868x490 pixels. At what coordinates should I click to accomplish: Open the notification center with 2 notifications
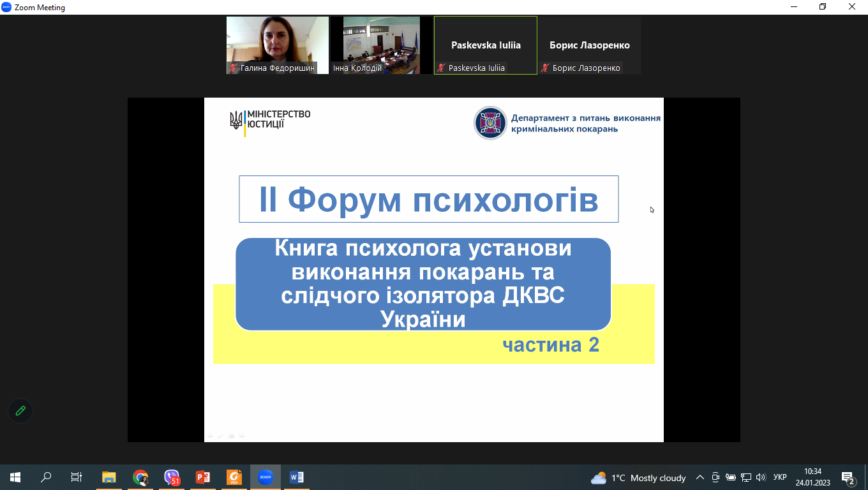(x=848, y=478)
